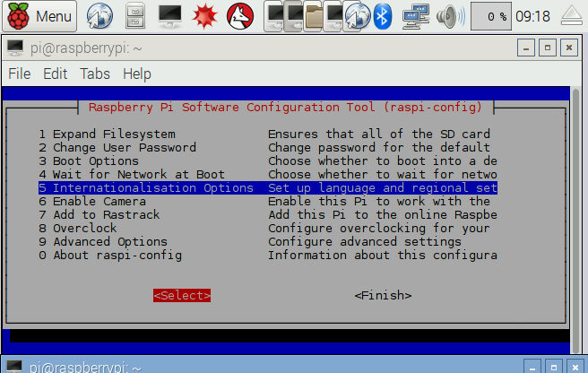The width and height of the screenshot is (588, 373).
Task: Select 1 Expand Filesystem
Action: tap(268, 134)
